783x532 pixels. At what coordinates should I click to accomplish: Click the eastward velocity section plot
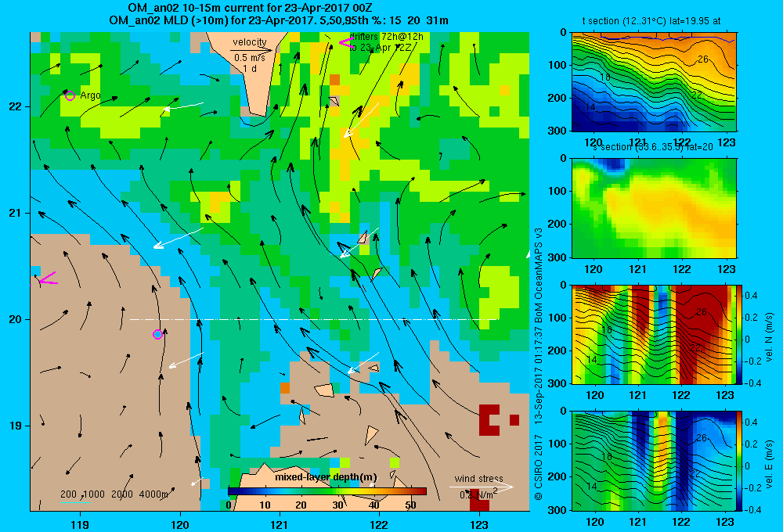click(654, 461)
